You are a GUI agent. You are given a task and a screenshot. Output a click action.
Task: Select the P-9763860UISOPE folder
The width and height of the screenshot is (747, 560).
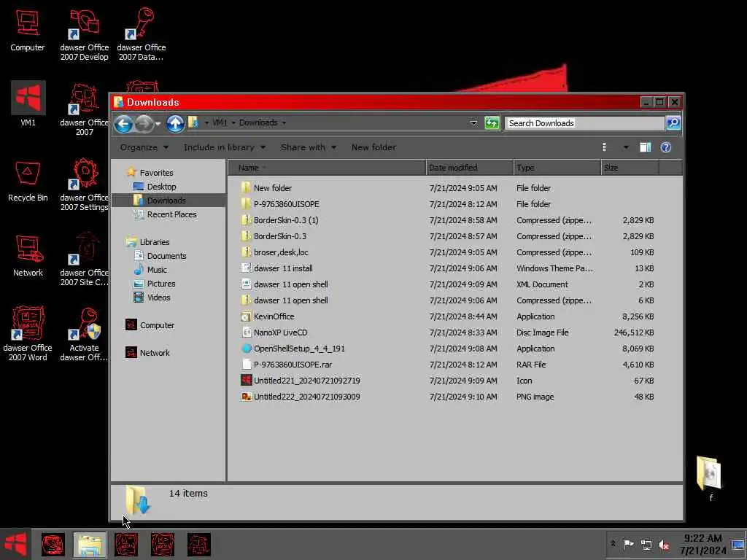pyautogui.click(x=448, y=204)
